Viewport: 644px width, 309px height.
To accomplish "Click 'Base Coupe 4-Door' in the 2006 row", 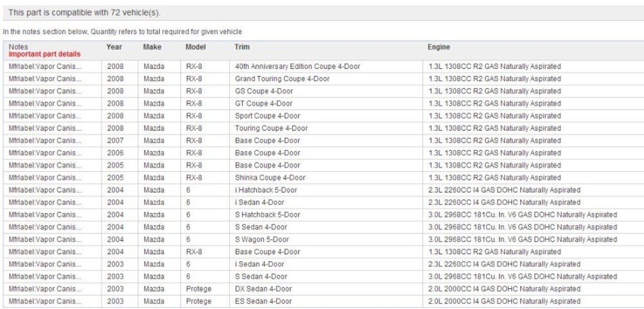I will tap(267, 152).
